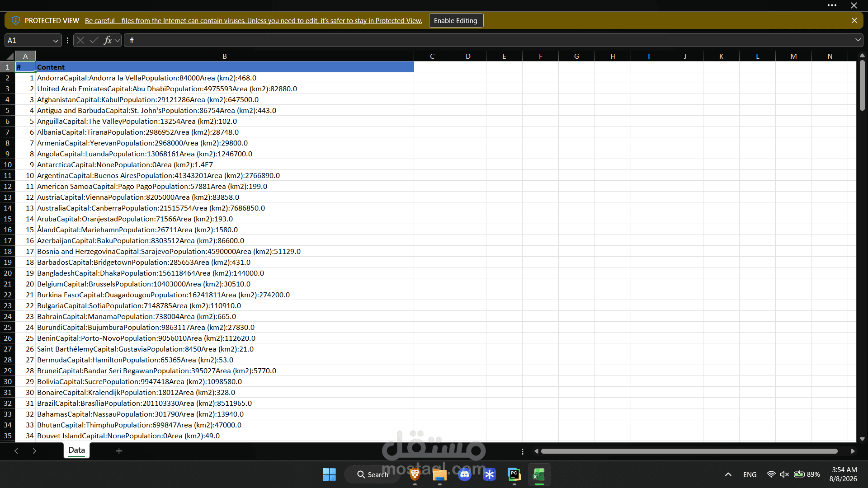The width and height of the screenshot is (868, 488).
Task: Add a new sheet with plus icon
Action: click(119, 451)
